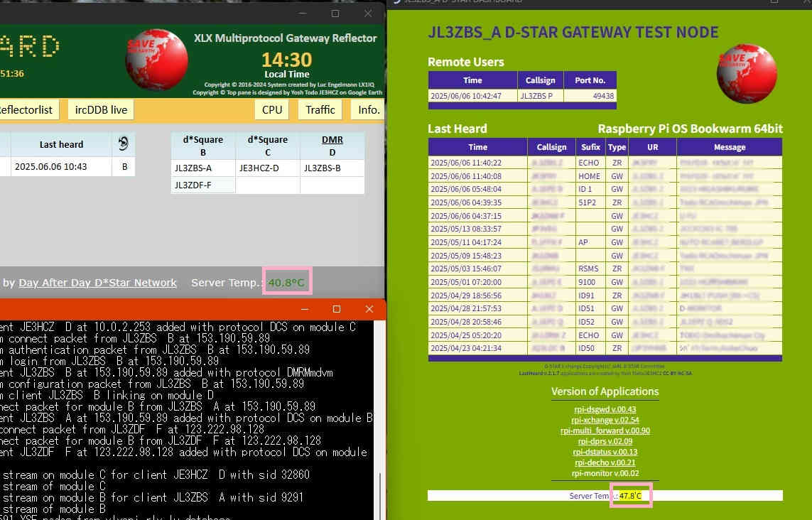Viewport: 812px width, 520px height.
Task: Click the rpi-multi_forward v.00.90 link
Action: pyautogui.click(x=605, y=430)
